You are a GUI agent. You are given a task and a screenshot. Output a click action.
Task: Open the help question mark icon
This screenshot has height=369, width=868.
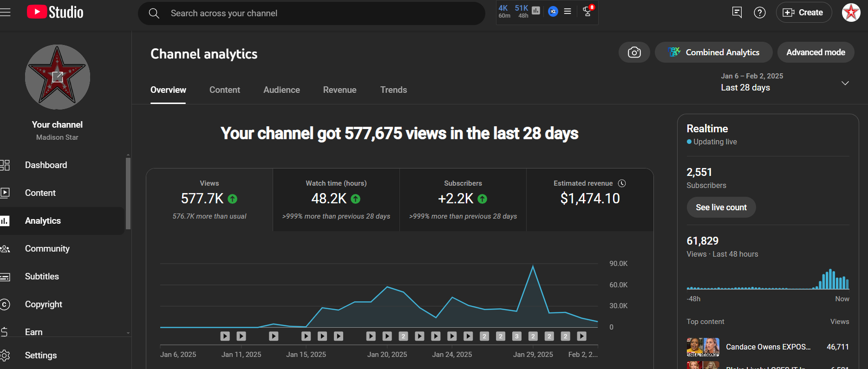pos(760,13)
